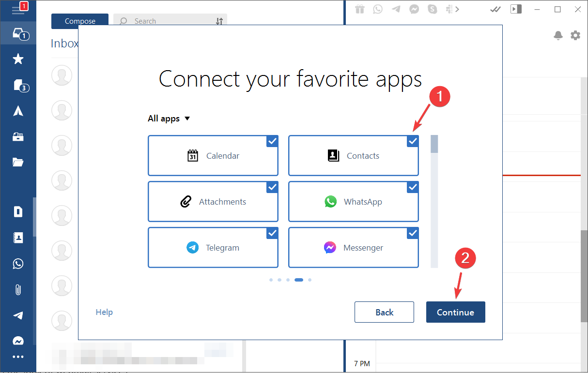Uncheck the Calendar app checkbox
This screenshot has width=588, height=373.
272,141
